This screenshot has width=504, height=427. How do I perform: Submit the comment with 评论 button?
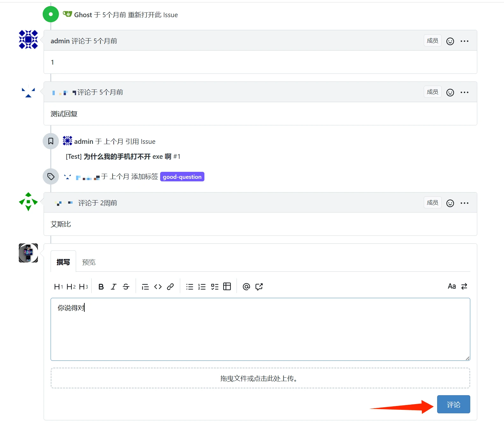point(453,404)
